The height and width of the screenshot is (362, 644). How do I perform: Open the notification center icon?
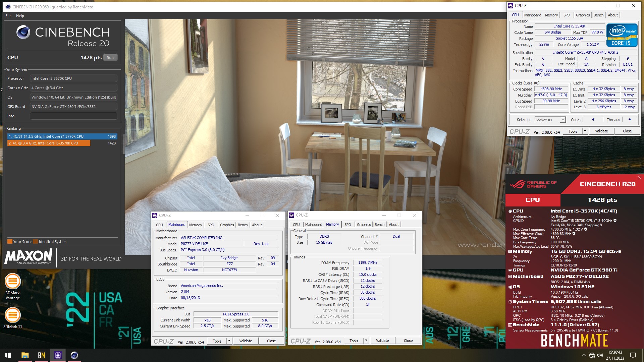(633, 355)
